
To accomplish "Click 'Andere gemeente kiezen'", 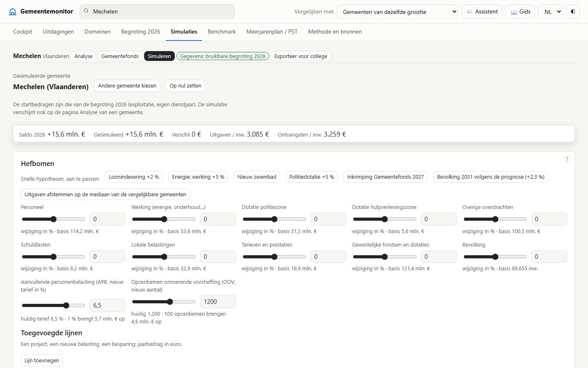I will 127,86.
